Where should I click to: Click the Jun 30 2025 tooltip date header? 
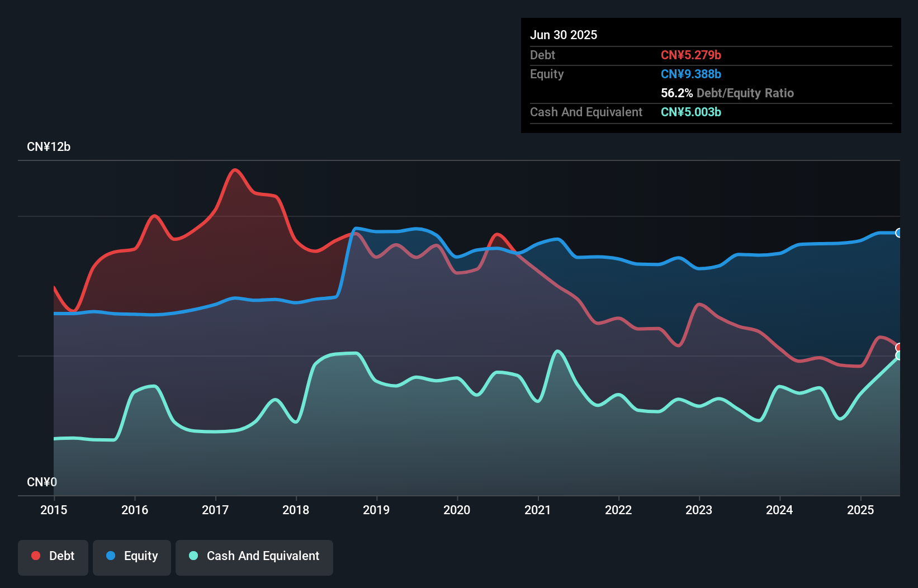point(564,35)
